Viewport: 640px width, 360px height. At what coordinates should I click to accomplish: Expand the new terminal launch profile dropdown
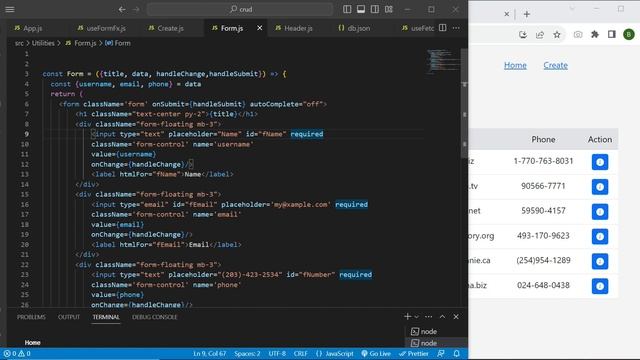[x=416, y=316]
